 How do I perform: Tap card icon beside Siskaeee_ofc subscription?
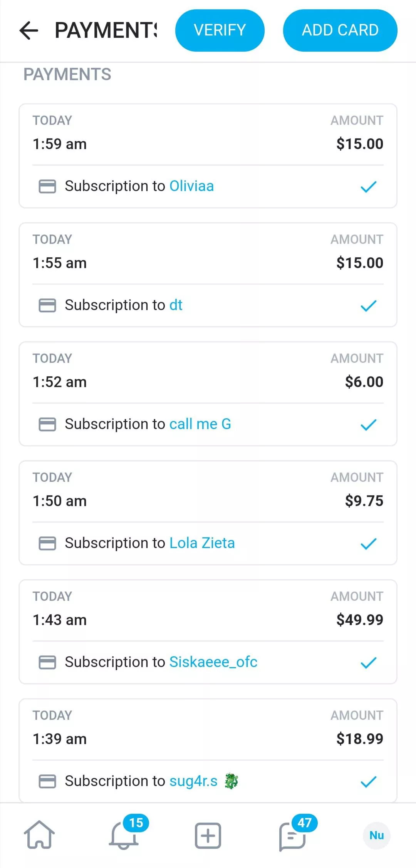click(47, 662)
